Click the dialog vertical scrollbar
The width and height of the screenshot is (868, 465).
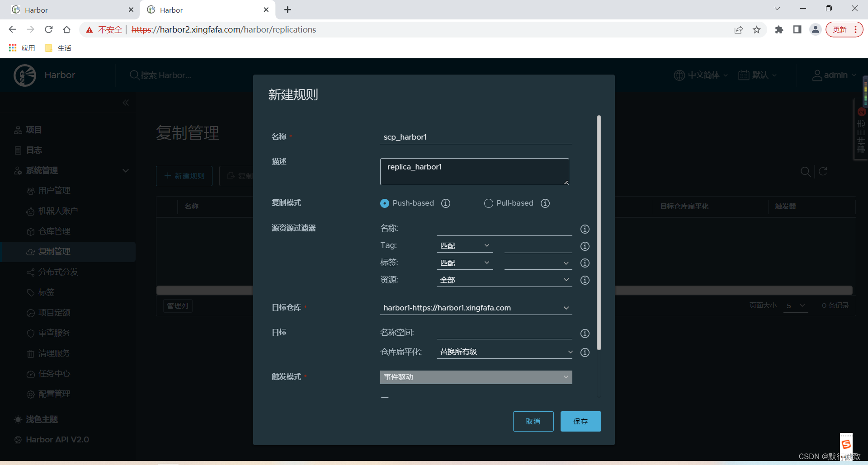click(599, 233)
